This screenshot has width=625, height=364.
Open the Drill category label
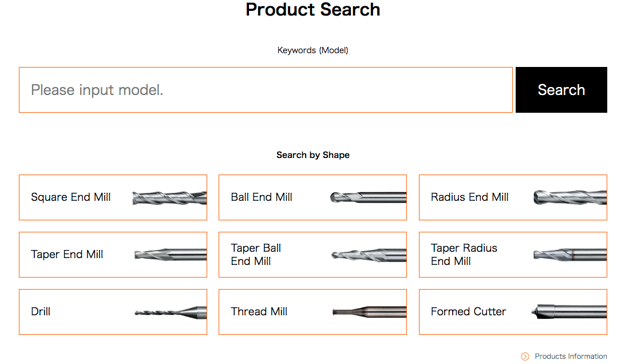click(41, 312)
